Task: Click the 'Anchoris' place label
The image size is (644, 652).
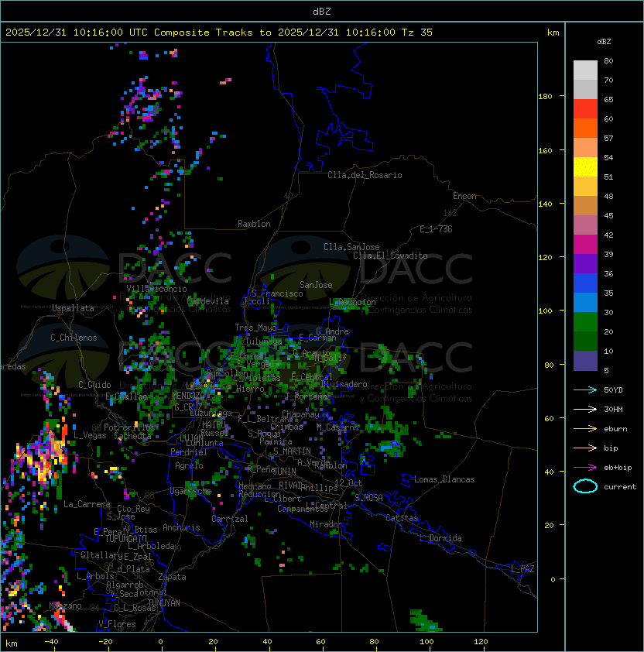Action: tap(181, 527)
